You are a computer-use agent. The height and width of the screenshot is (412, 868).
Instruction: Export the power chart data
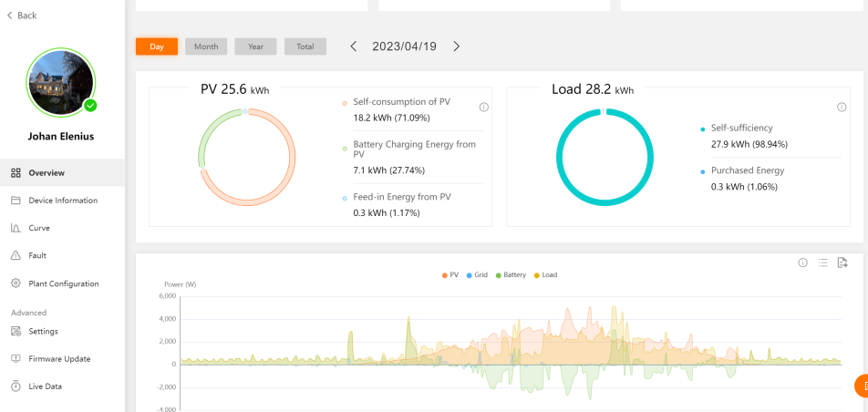842,263
